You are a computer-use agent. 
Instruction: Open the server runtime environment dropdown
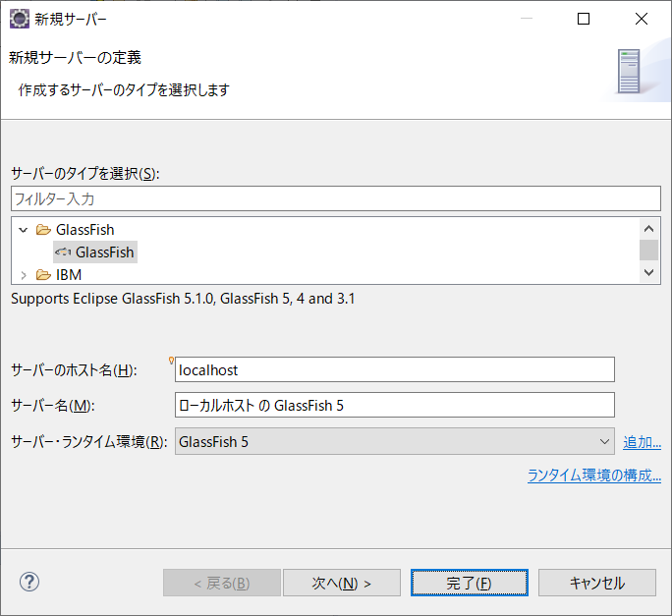604,441
